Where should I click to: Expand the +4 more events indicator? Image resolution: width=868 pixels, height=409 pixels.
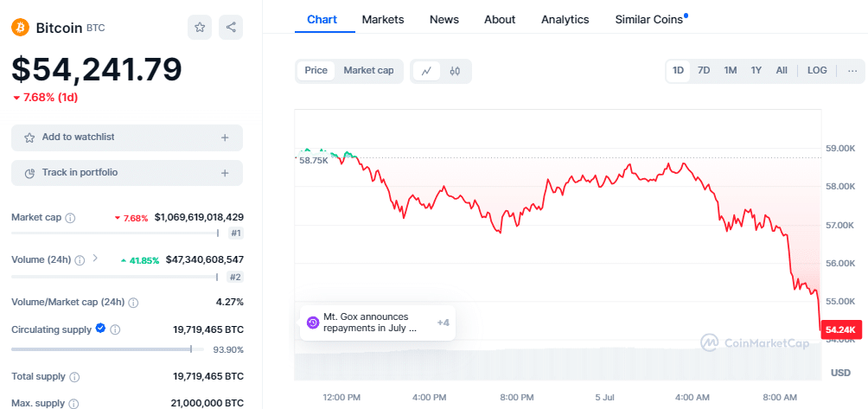pyautogui.click(x=443, y=323)
